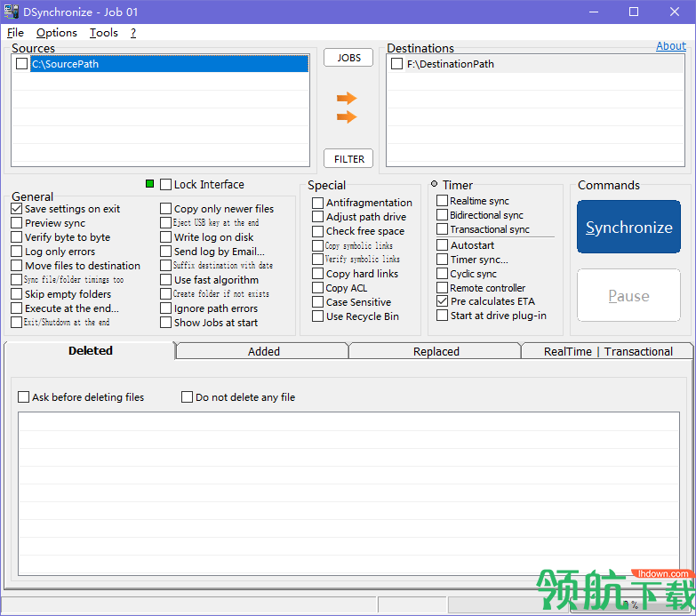Toggle Create folder if not exists
The image size is (696, 616).
[x=165, y=294]
